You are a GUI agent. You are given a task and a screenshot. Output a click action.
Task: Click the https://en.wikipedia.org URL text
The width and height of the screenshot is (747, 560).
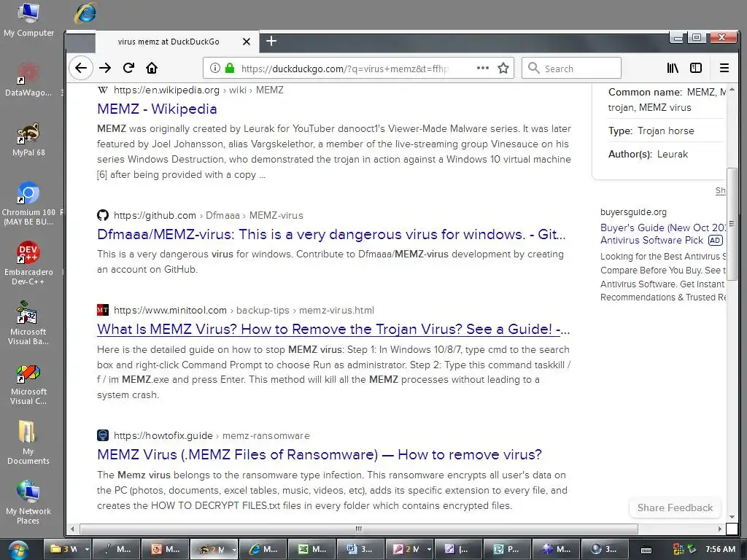[166, 90]
